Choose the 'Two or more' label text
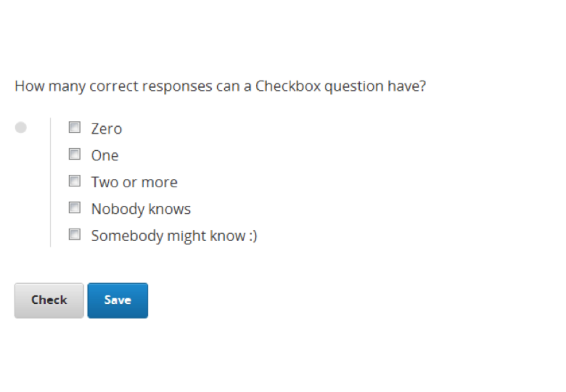This screenshot has width=566, height=392. (134, 182)
